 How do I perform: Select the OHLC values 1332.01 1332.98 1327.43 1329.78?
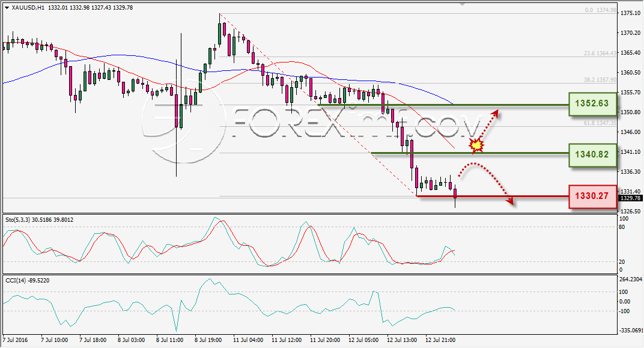pyautogui.click(x=90, y=7)
